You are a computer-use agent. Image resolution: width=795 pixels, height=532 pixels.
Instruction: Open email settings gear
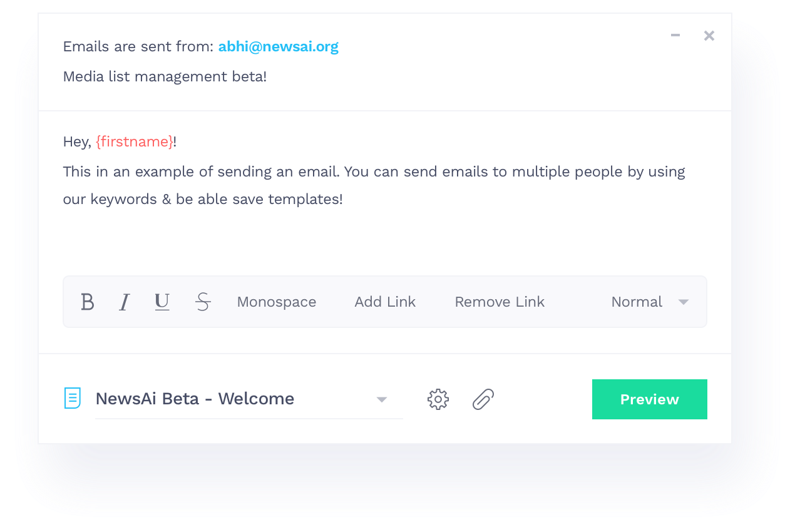438,399
